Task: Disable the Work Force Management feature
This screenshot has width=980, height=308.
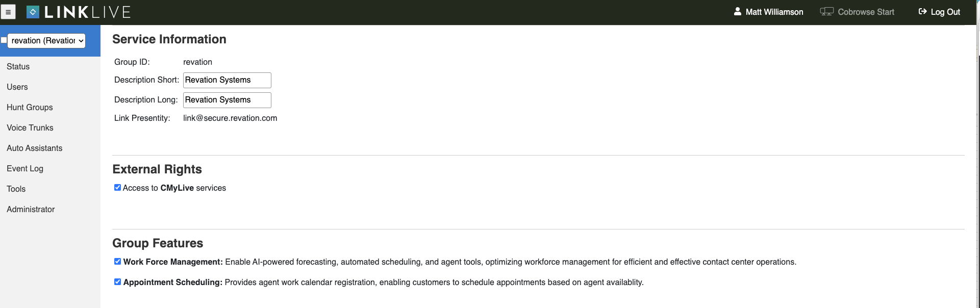Action: pos(118,262)
